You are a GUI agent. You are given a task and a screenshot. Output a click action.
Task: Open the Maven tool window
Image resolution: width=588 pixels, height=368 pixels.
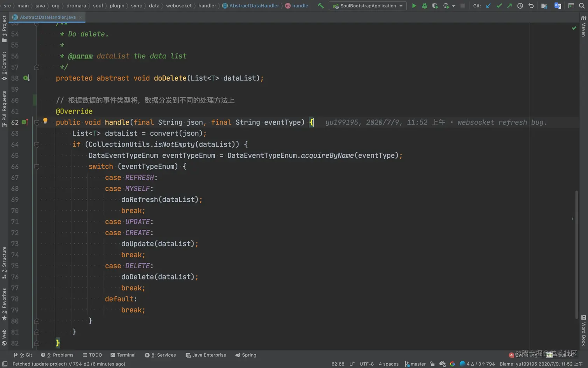[583, 26]
